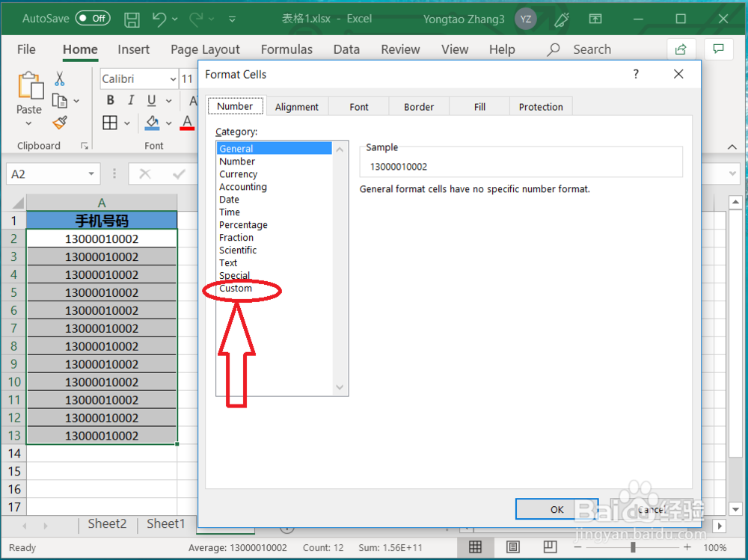Toggle Italic formatting
This screenshot has height=560, width=748.
(129, 99)
